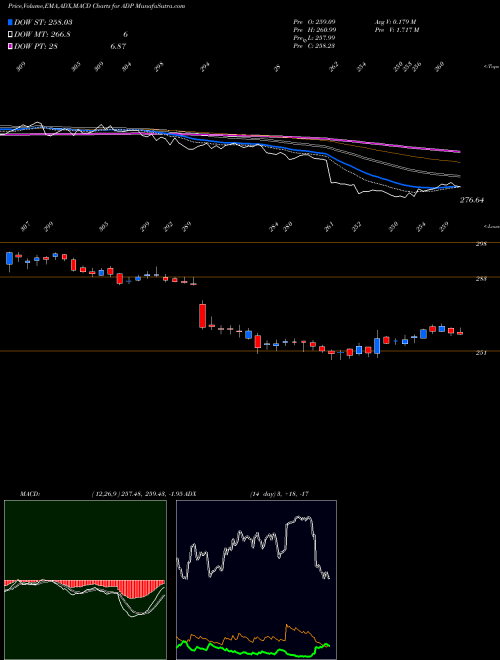
Task: Click the 294 value in Tops row
Action: point(205,67)
